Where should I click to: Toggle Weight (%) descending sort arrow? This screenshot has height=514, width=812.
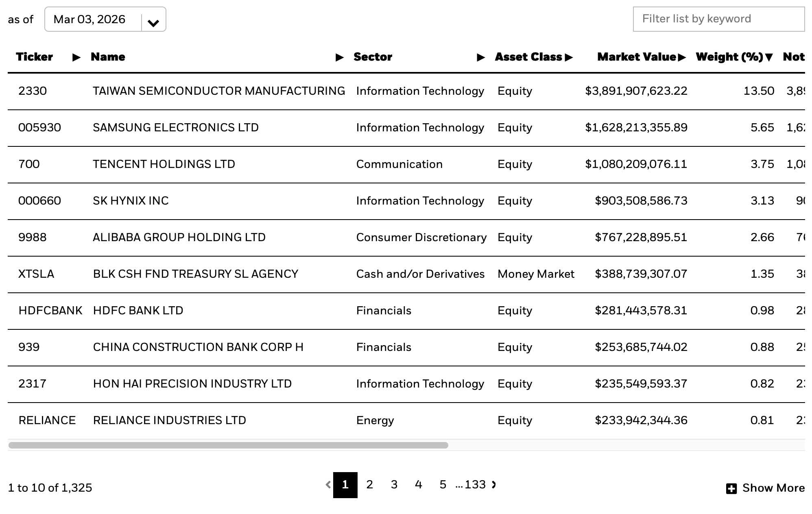click(x=768, y=57)
